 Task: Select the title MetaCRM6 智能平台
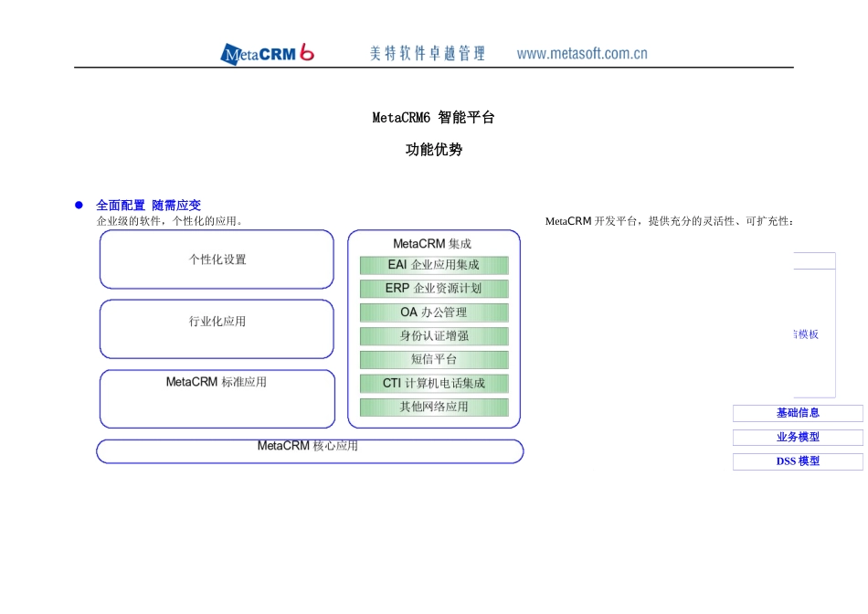click(433, 117)
